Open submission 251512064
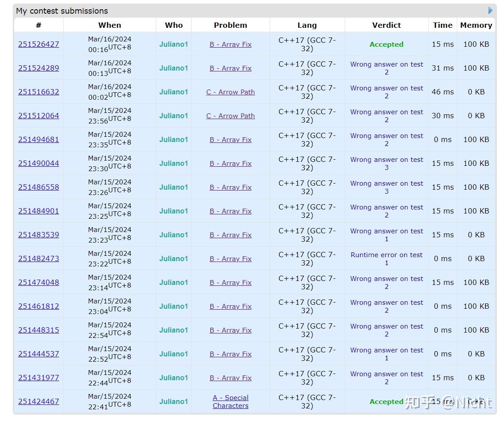The height and width of the screenshot is (423, 504). tap(38, 116)
